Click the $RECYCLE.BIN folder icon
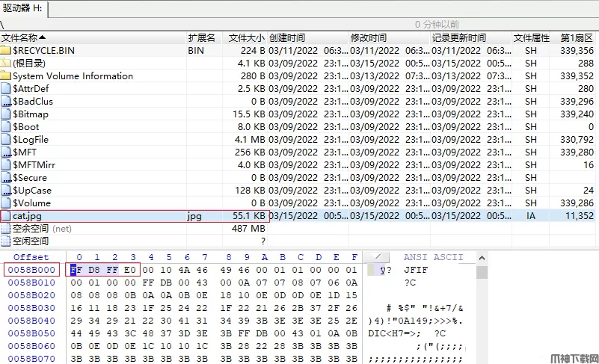Screen dimensions: 599x364 pyautogui.click(x=6, y=51)
